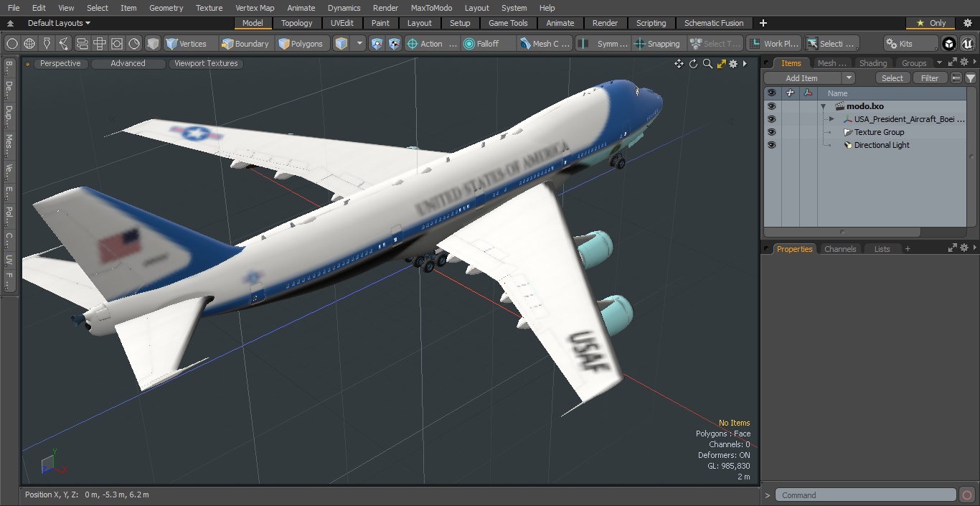Click the viewport zoom magnifier icon
The height and width of the screenshot is (506, 980).
tap(707, 64)
